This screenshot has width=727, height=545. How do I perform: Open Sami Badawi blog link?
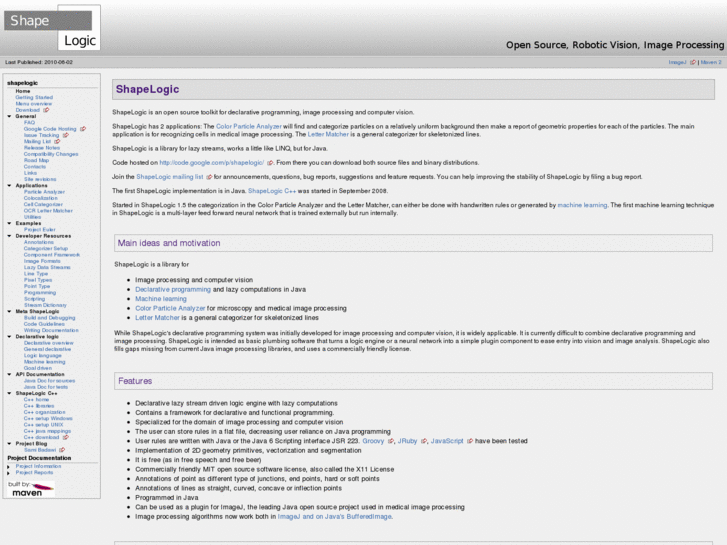(40, 450)
